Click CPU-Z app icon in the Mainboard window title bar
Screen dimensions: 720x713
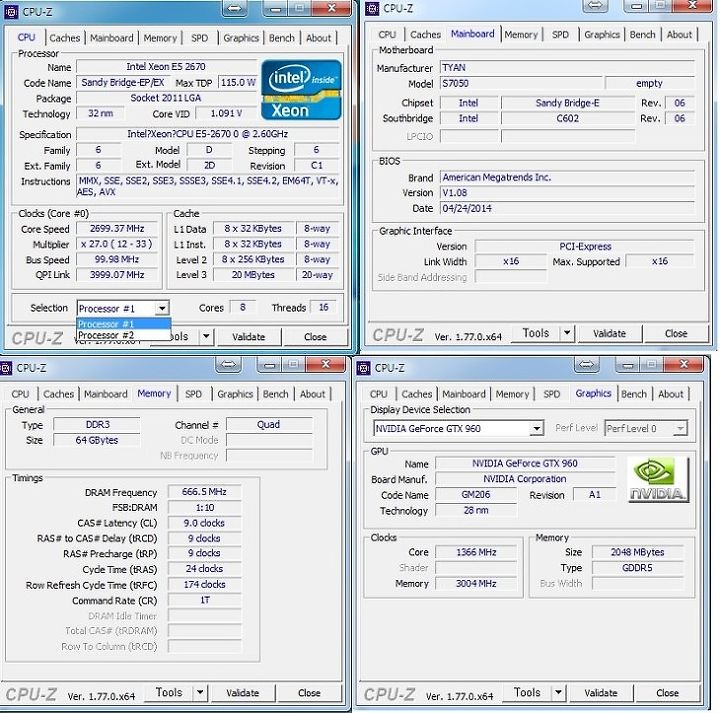click(x=372, y=8)
